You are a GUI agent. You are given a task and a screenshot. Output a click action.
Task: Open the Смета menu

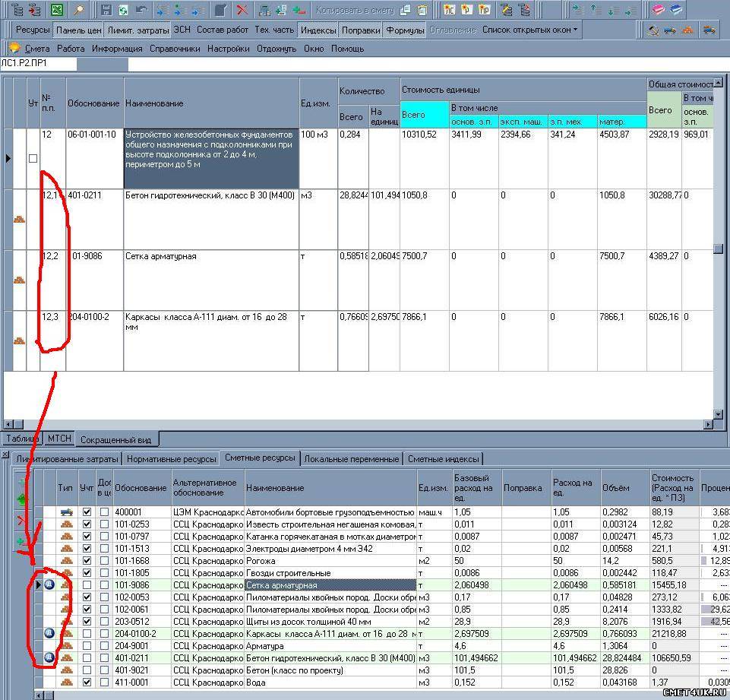pos(37,49)
